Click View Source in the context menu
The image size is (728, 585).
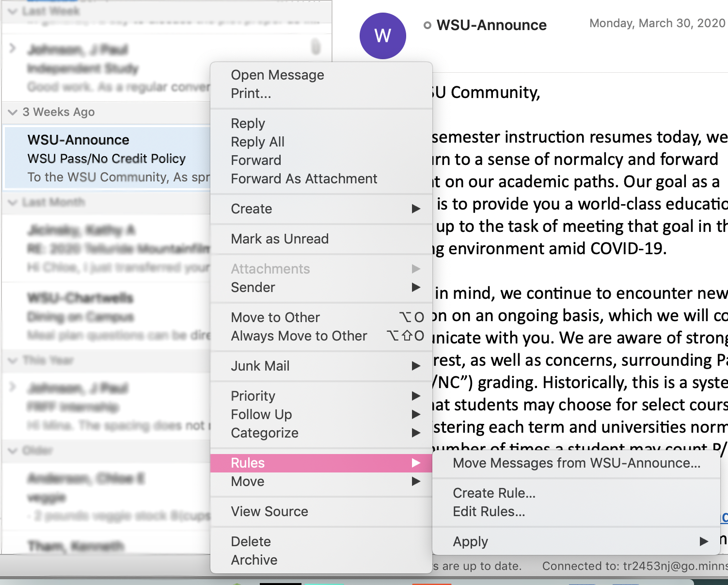coord(269,511)
